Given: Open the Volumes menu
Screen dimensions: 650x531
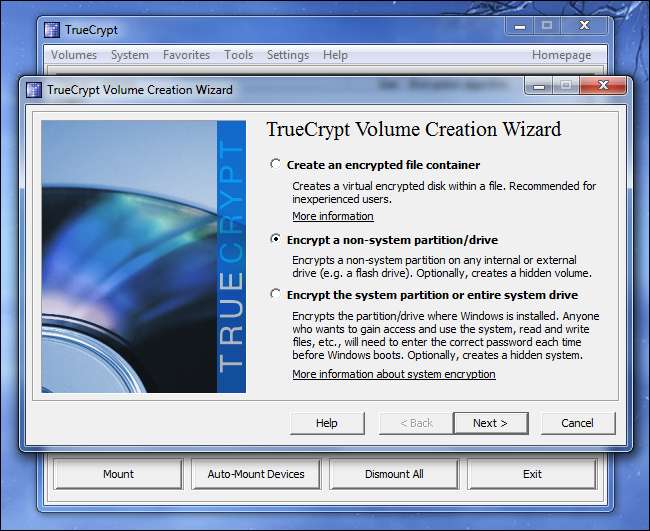Looking at the screenshot, I should coord(74,55).
